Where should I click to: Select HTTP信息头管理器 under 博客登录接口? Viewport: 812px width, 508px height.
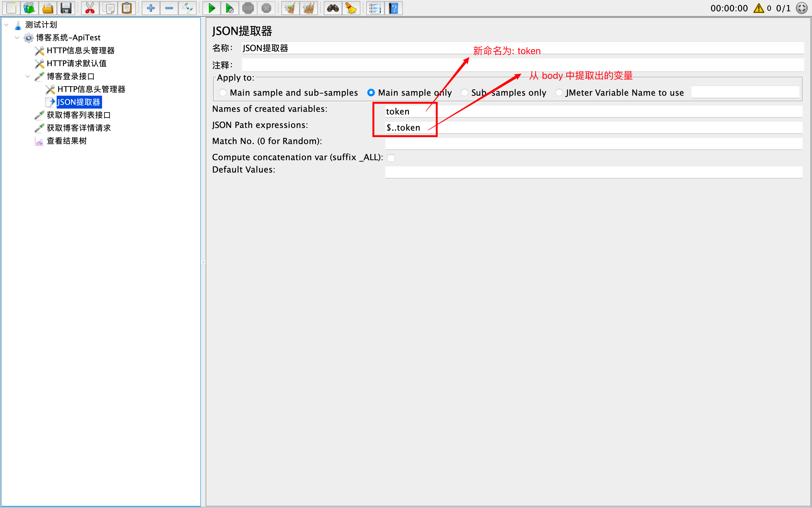(91, 89)
